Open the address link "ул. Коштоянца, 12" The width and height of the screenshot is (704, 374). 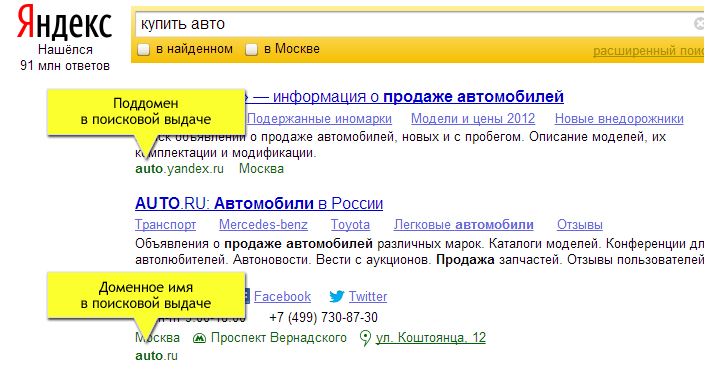pos(431,338)
